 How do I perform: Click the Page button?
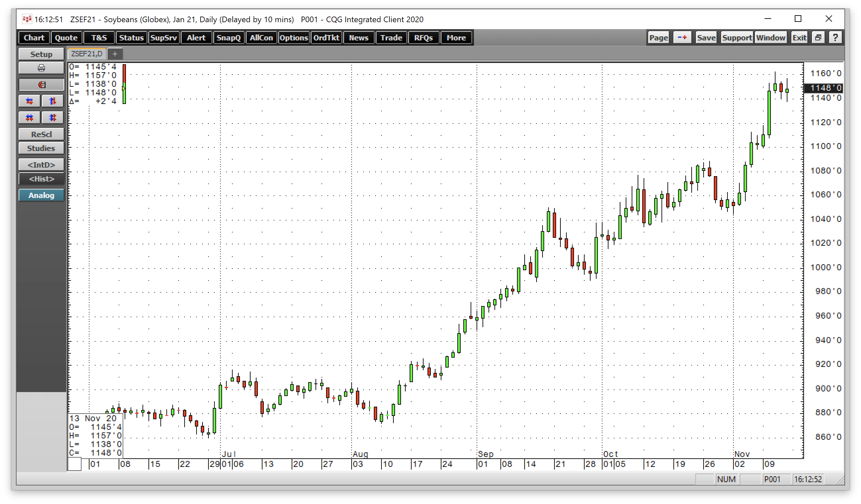659,37
